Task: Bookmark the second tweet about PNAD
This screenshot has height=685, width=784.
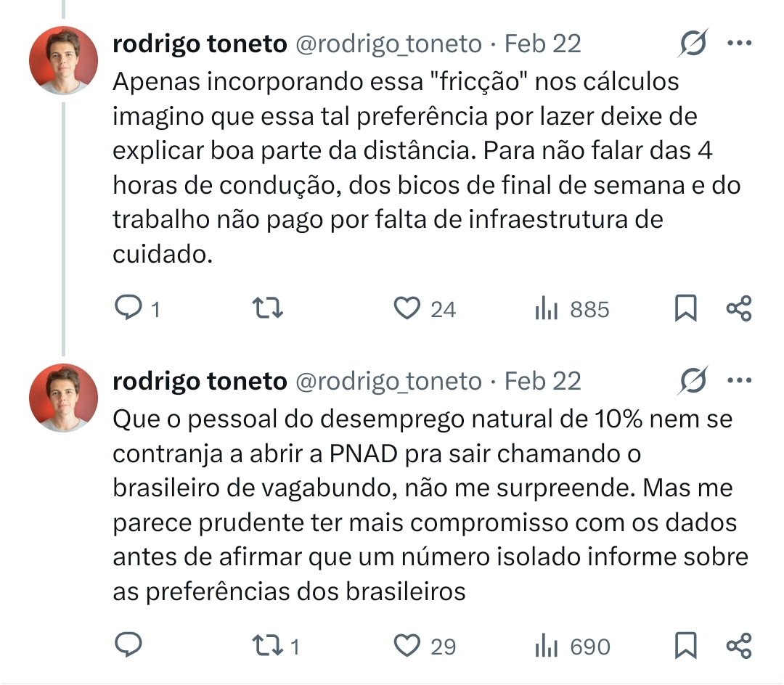Action: pos(686,645)
